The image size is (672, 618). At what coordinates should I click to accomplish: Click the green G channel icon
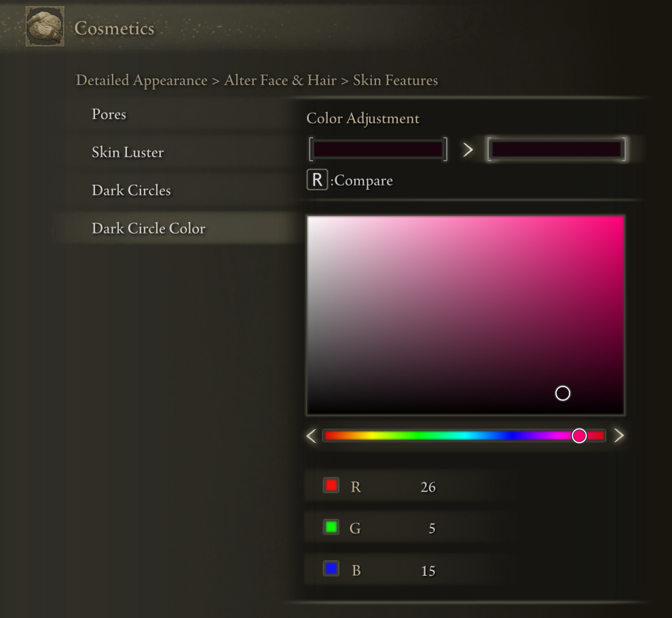(x=331, y=526)
